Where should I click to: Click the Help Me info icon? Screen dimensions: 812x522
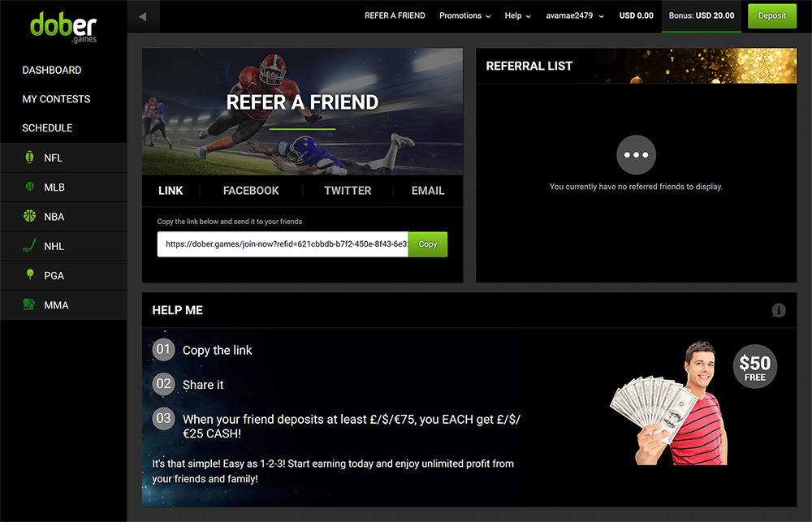tap(779, 310)
